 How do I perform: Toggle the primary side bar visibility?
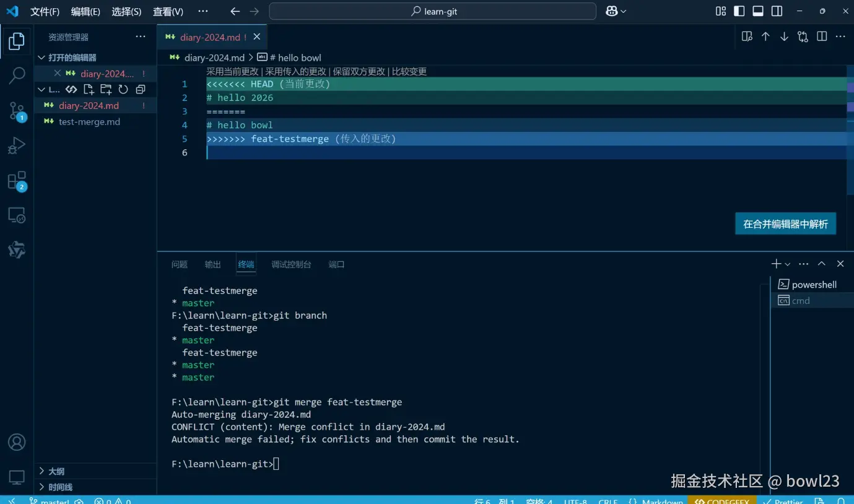739,11
